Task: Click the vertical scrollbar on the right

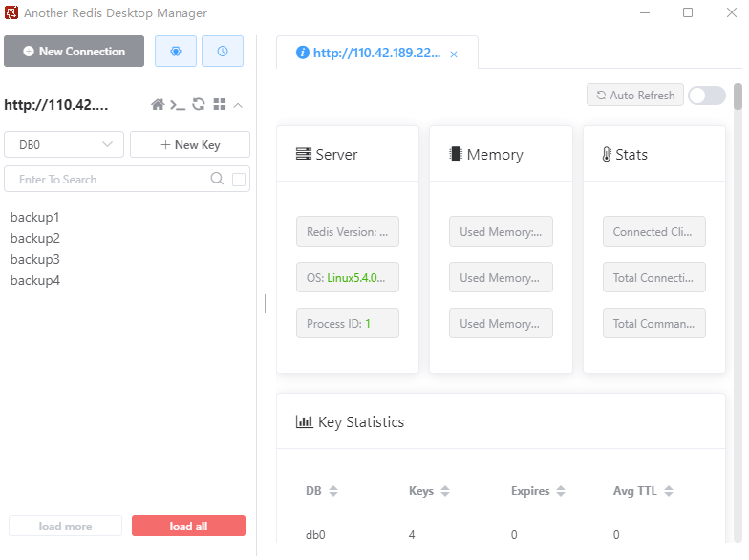Action: click(x=738, y=97)
